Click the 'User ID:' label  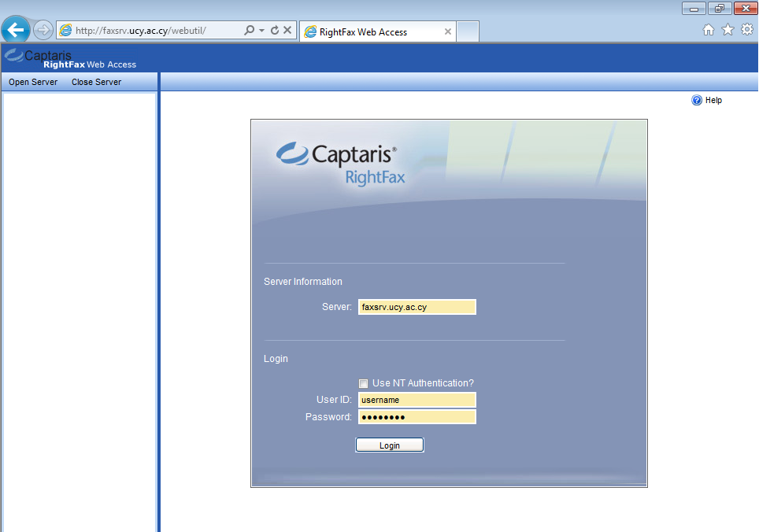(x=334, y=400)
